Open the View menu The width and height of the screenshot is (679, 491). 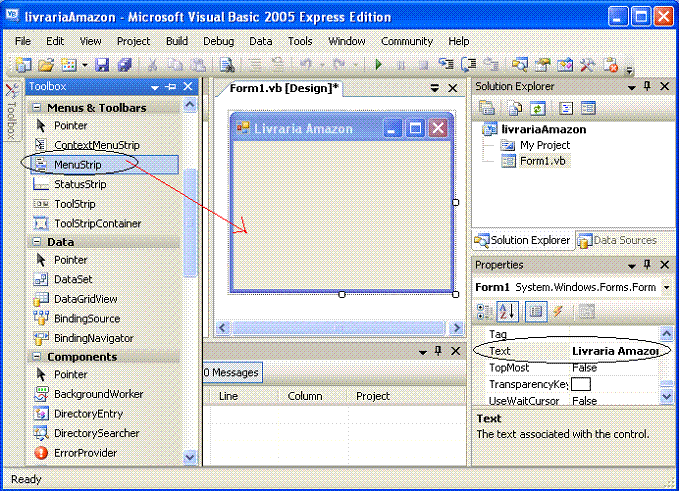pos(90,41)
